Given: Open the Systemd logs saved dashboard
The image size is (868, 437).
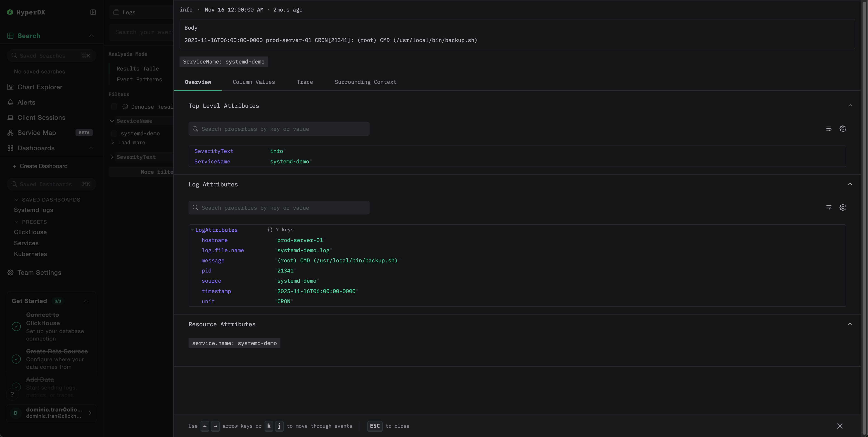Looking at the screenshot, I should pos(33,210).
